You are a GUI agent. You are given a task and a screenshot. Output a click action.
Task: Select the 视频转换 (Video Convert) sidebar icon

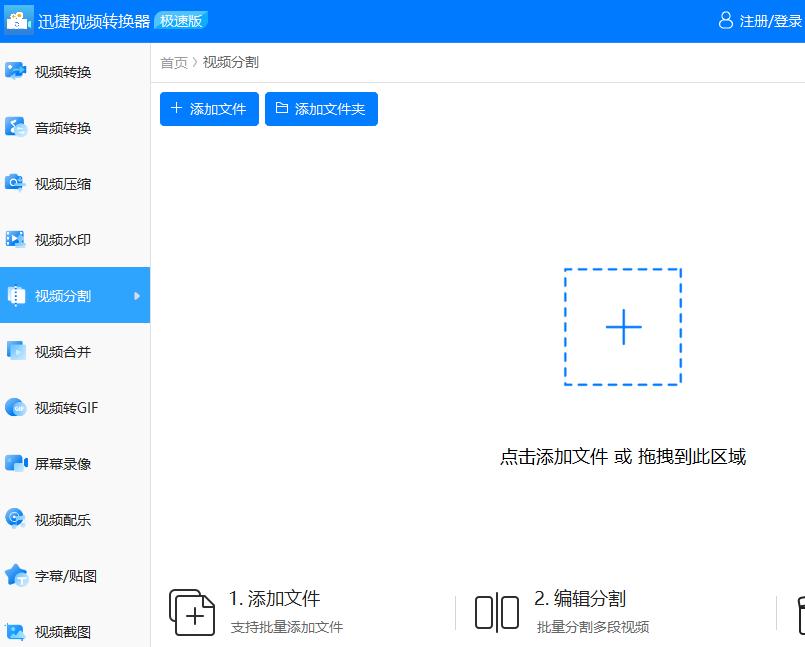point(16,71)
